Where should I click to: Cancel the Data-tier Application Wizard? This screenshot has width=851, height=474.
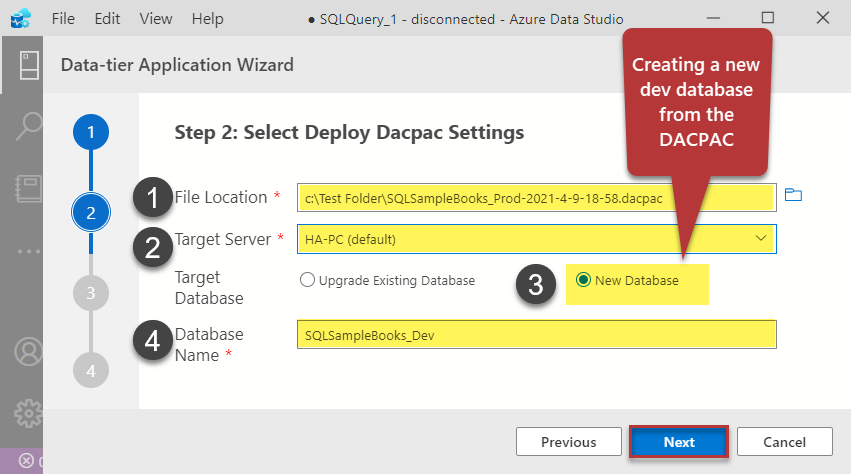tap(784, 442)
